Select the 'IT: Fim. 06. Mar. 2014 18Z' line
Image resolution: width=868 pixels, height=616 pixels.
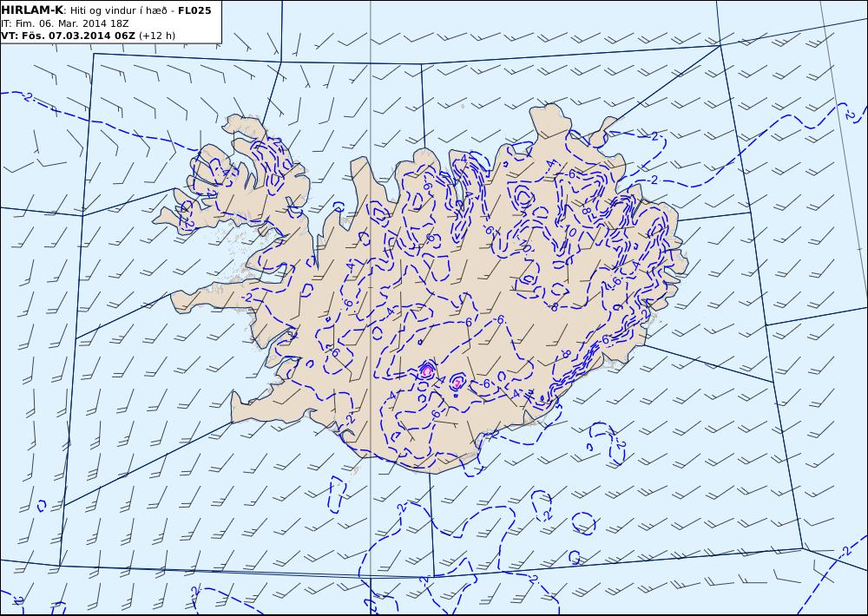(x=65, y=23)
